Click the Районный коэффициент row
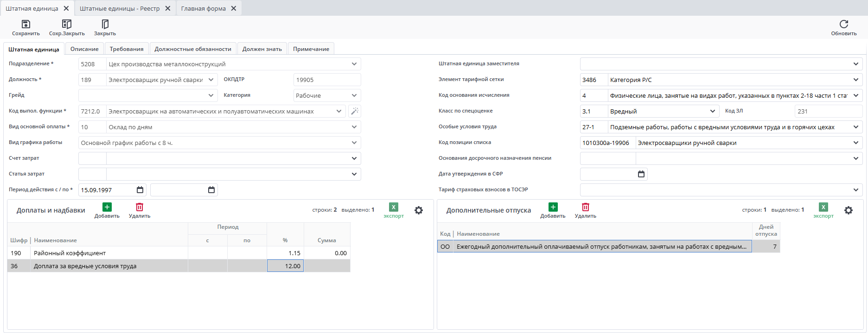The image size is (868, 333). pyautogui.click(x=179, y=253)
